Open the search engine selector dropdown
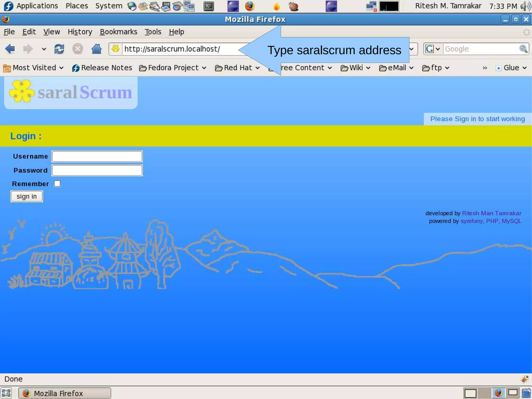This screenshot has height=399, width=532. click(432, 49)
